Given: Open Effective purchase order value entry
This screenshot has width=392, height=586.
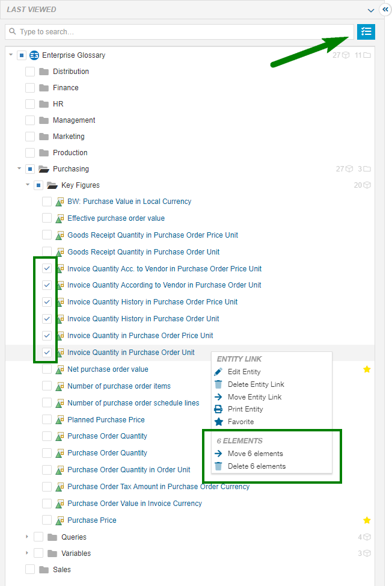Looking at the screenshot, I should tap(115, 218).
